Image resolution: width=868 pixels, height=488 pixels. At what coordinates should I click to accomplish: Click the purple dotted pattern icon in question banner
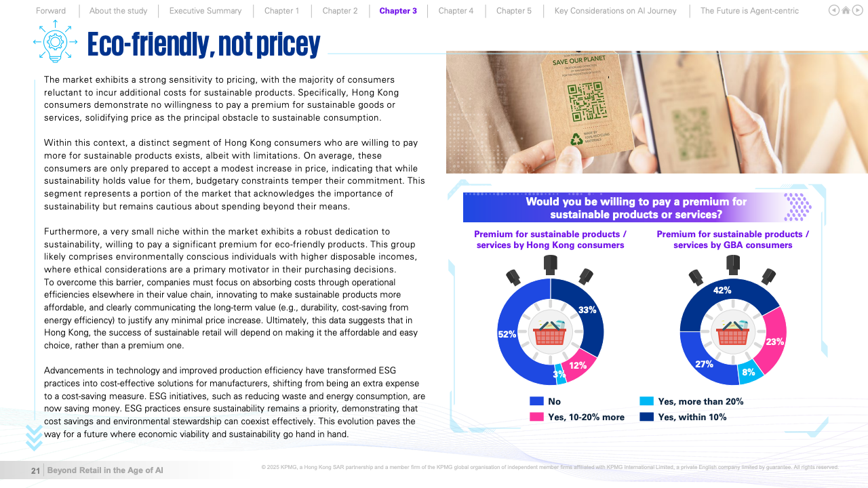point(797,207)
